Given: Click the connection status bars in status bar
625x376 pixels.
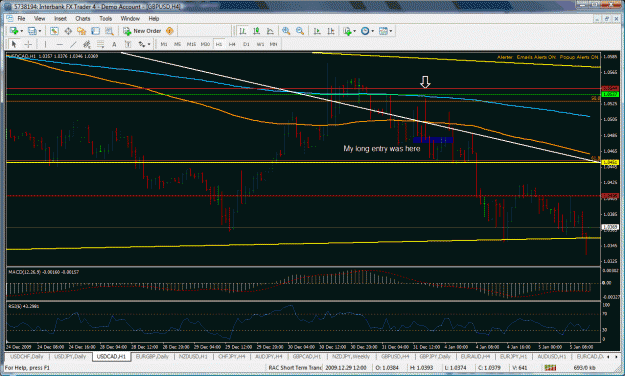Looking at the screenshot, I should click(x=550, y=367).
